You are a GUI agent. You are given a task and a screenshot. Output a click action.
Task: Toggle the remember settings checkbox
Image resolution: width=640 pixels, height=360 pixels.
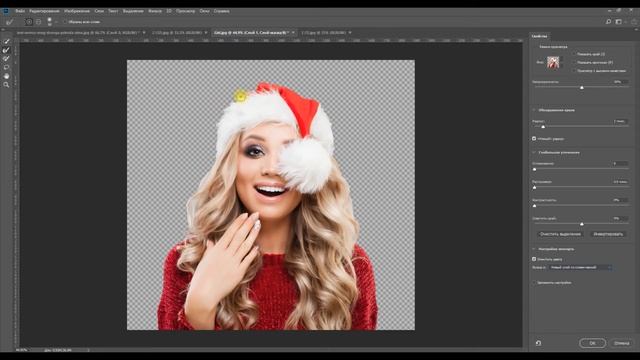pos(534,282)
